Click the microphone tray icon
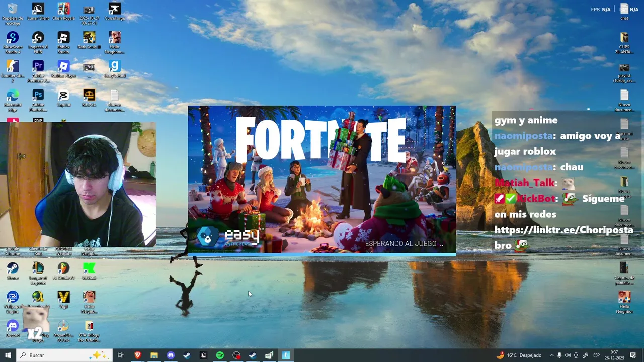Screen dimensions: 644x362 559,355
